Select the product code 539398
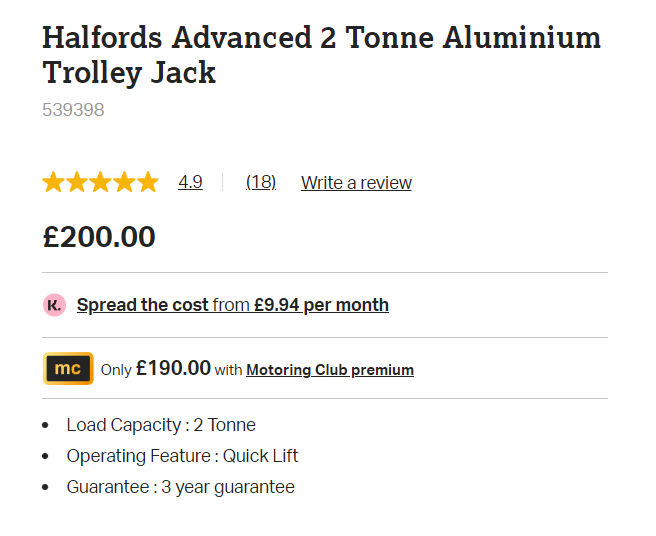Image resolution: width=656 pixels, height=536 pixels. point(73,110)
